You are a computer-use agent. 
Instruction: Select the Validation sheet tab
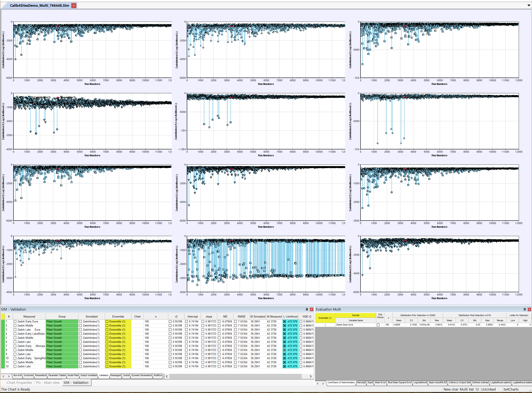[104, 375]
